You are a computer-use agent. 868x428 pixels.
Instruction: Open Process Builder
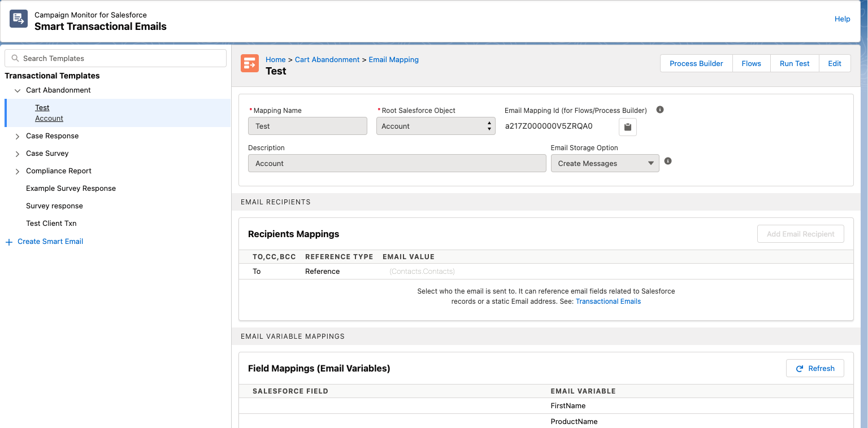point(696,63)
